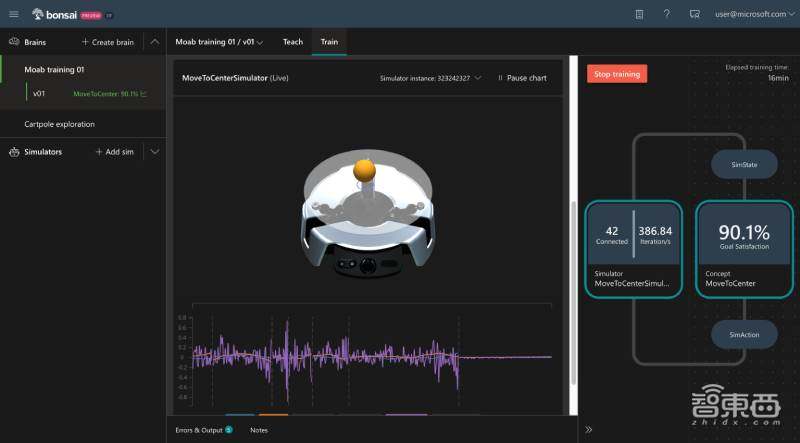Image resolution: width=800 pixels, height=443 pixels.
Task: Switch to the Teach tab
Action: [x=293, y=42]
